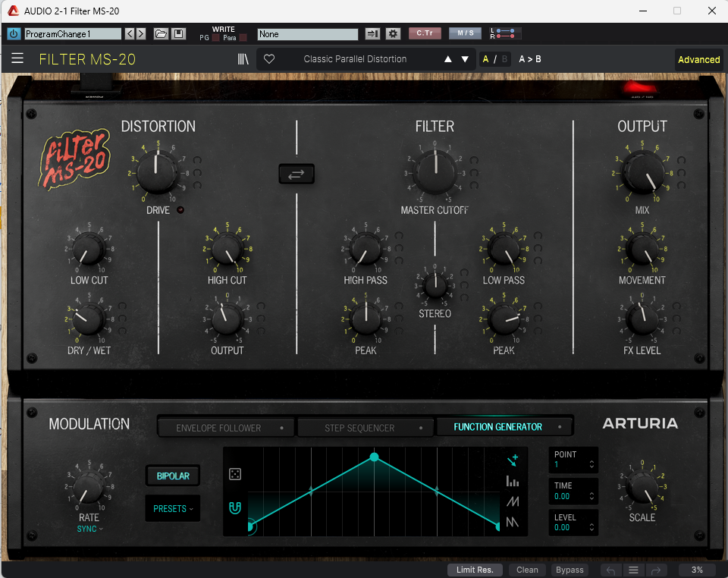Load previous preset with up arrow

448,59
